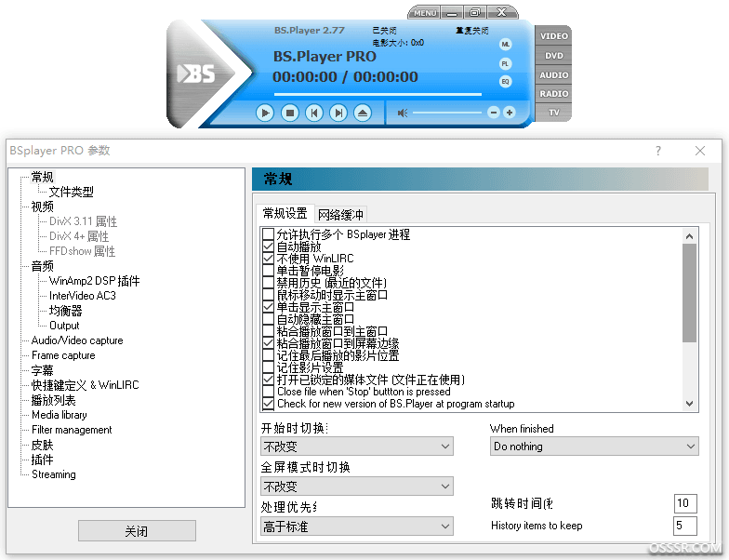Select InterVideo AC3 tree item
Image resolution: width=729 pixels, height=560 pixels.
tap(82, 296)
